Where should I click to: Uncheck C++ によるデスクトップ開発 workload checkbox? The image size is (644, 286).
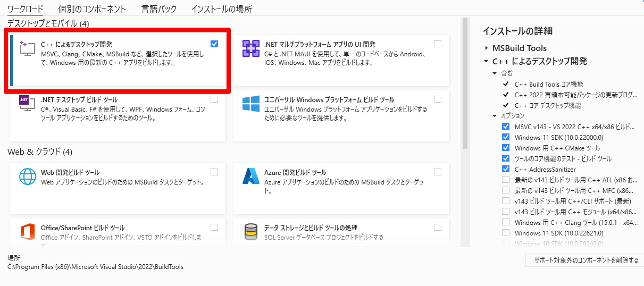[214, 44]
